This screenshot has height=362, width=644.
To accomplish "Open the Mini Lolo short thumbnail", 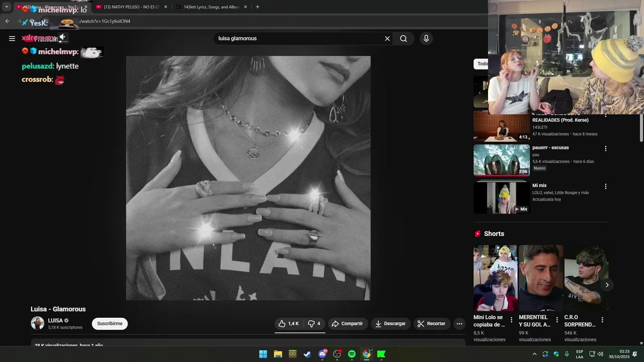I will tap(495, 278).
